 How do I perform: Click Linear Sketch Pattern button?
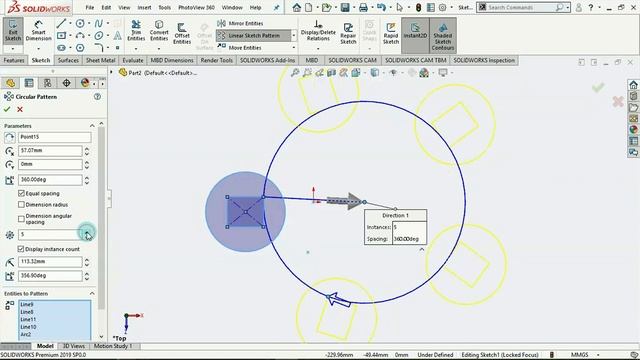pyautogui.click(x=253, y=36)
